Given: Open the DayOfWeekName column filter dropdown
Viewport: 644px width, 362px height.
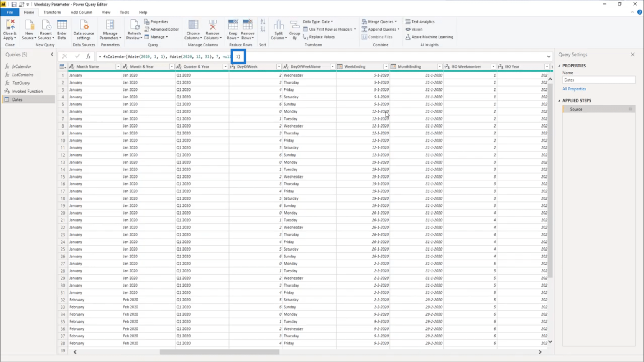Looking at the screenshot, I should click(x=332, y=67).
